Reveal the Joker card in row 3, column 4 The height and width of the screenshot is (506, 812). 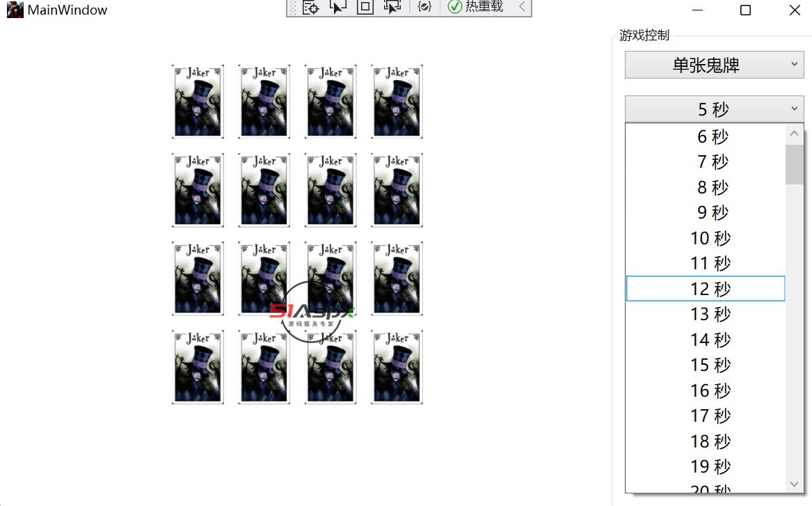(397, 278)
